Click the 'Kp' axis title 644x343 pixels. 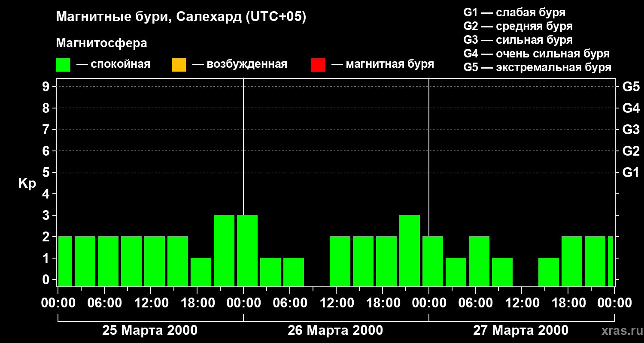(x=27, y=184)
